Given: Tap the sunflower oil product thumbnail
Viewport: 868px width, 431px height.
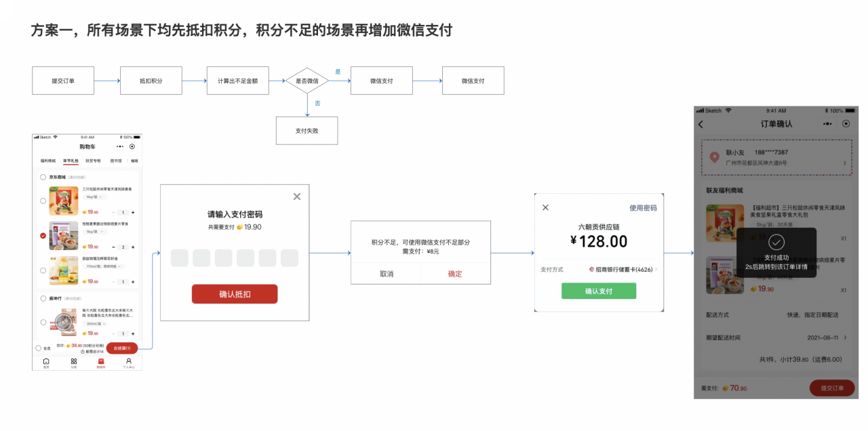Looking at the screenshot, I should (x=64, y=270).
